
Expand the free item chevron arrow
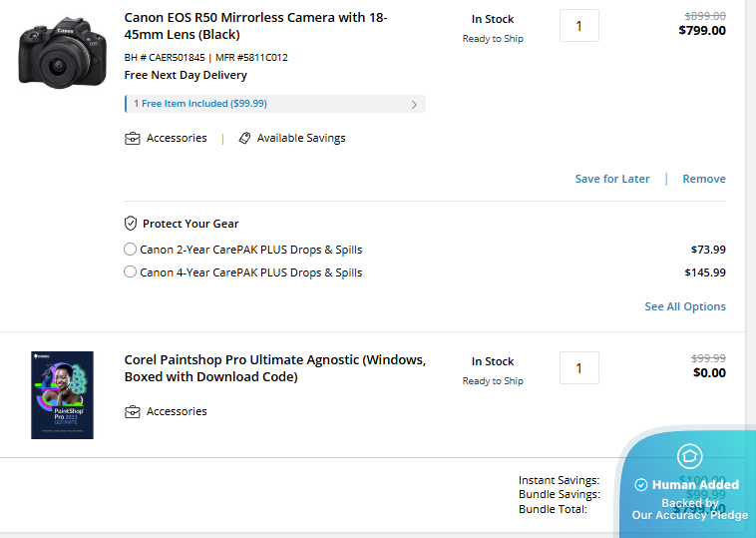[x=414, y=104]
